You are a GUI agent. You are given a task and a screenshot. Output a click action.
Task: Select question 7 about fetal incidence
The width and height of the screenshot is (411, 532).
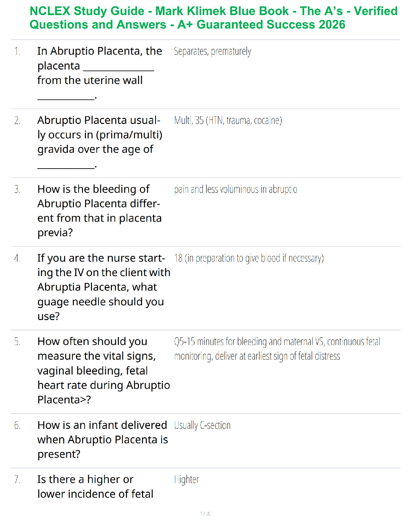point(95,487)
